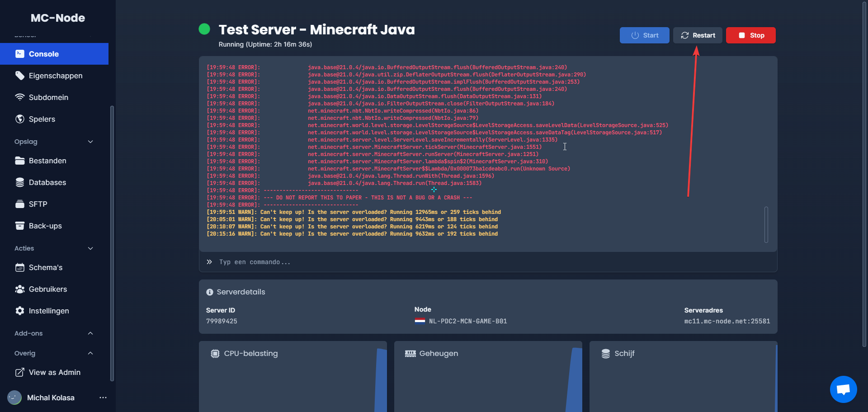The width and height of the screenshot is (868, 412).
Task: Go to Databases
Action: pyautogui.click(x=54, y=182)
